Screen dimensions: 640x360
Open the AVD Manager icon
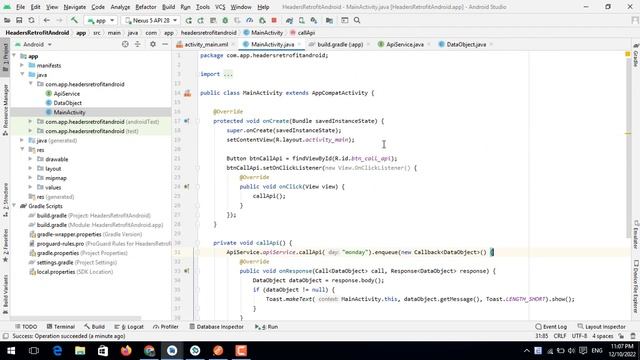302,20
